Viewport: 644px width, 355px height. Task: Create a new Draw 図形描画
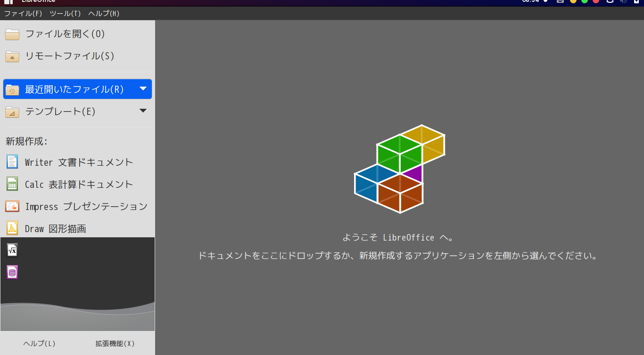pyautogui.click(x=77, y=228)
